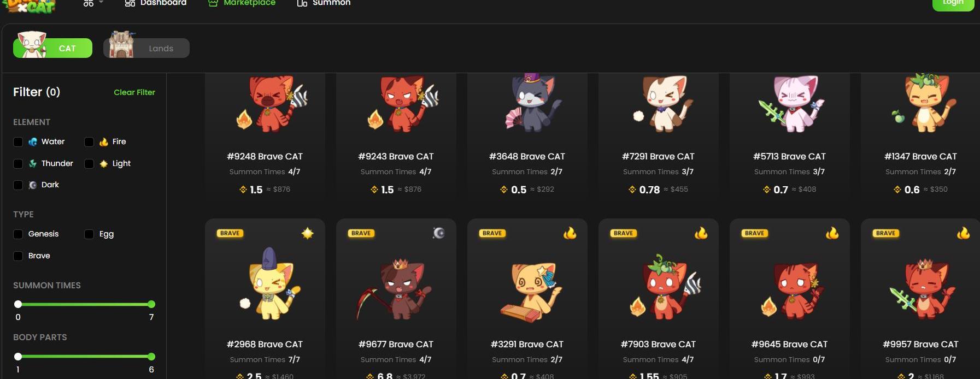Toggle the Dark element checkbox

tap(18, 185)
